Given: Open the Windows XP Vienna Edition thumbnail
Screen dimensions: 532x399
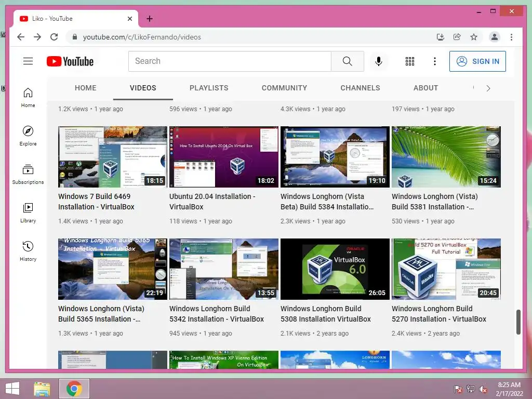Looking at the screenshot, I should [x=224, y=360].
